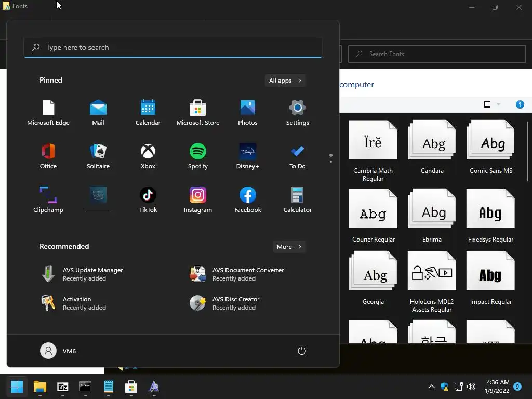Open the Solitaire game
The image size is (532, 399).
point(98,156)
